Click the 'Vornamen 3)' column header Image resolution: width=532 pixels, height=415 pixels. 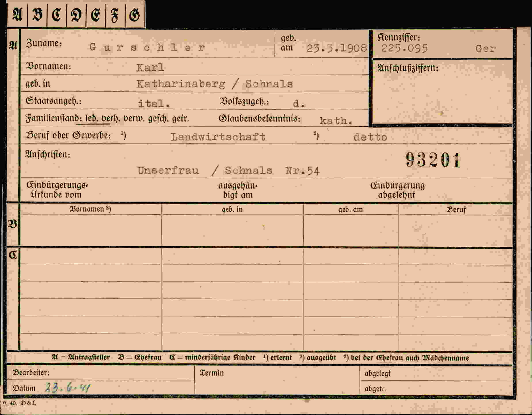click(90, 209)
